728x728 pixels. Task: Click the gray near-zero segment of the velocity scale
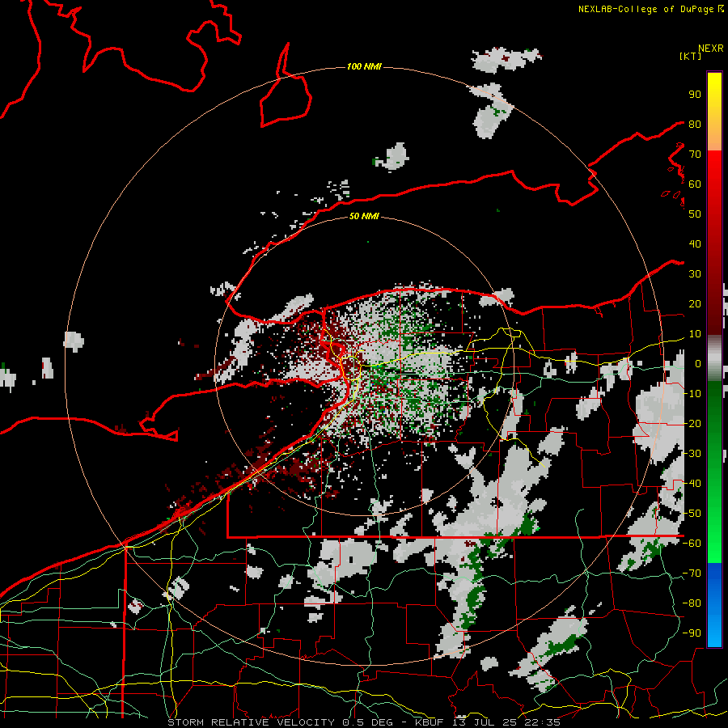714,358
